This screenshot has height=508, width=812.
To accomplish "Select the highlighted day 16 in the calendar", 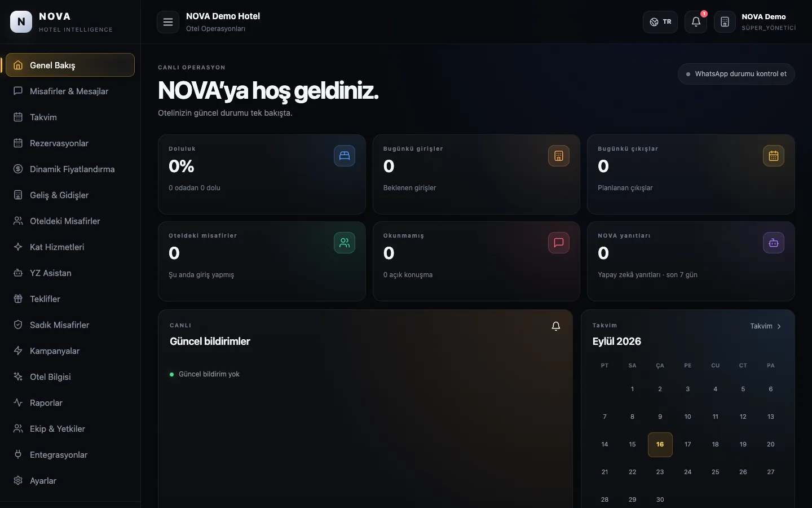I will pyautogui.click(x=660, y=444).
